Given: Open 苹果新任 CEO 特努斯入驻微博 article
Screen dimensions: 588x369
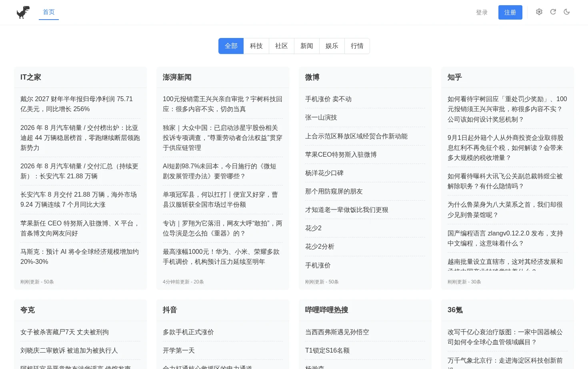Looking at the screenshot, I should 80,228.
